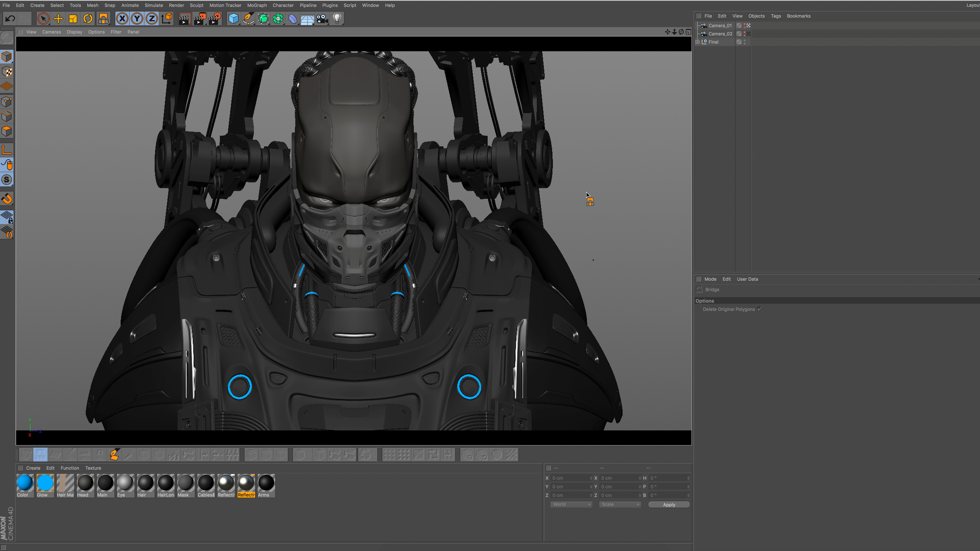The width and height of the screenshot is (980, 551).
Task: Open the MoGraph menu
Action: coord(257,5)
